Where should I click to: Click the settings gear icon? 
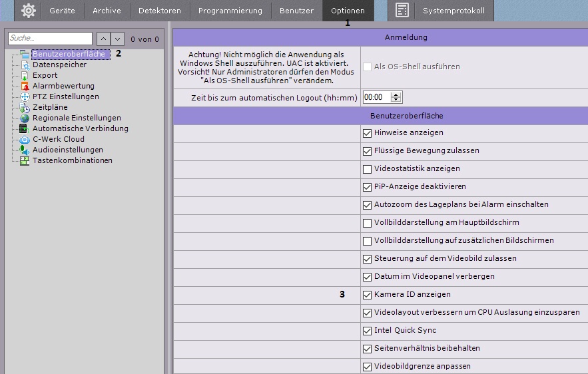28,11
